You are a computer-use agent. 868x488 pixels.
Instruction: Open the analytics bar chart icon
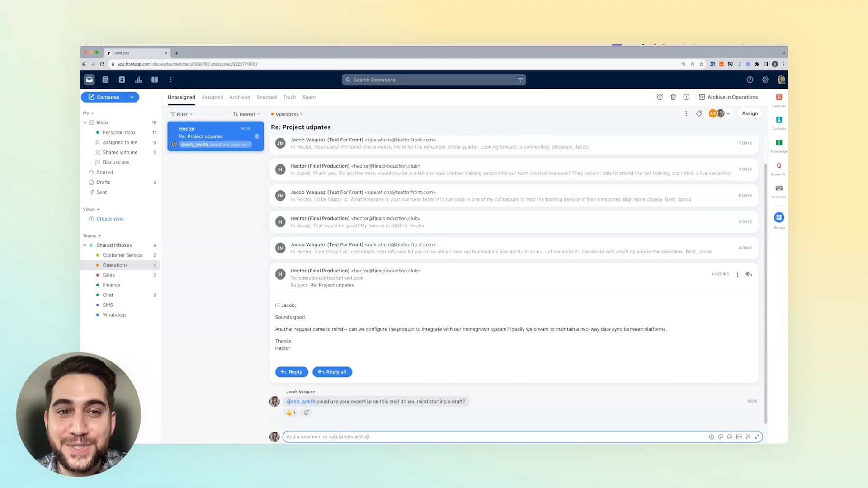[138, 80]
